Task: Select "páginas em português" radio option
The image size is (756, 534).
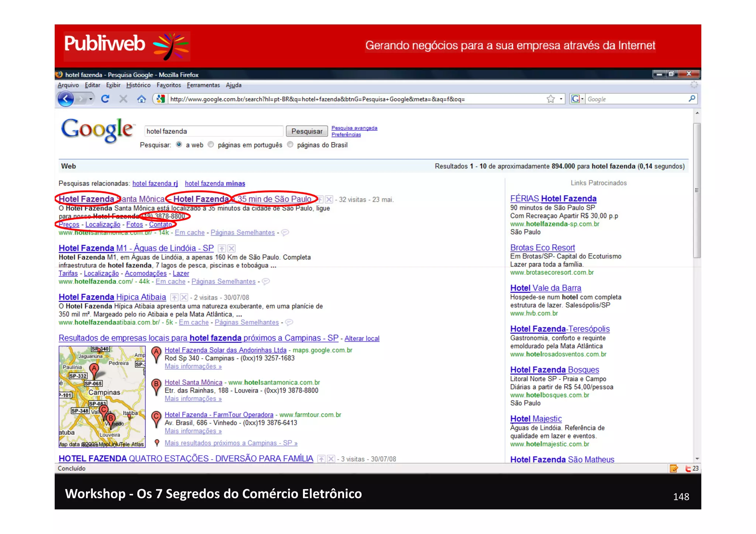Action: click(211, 145)
